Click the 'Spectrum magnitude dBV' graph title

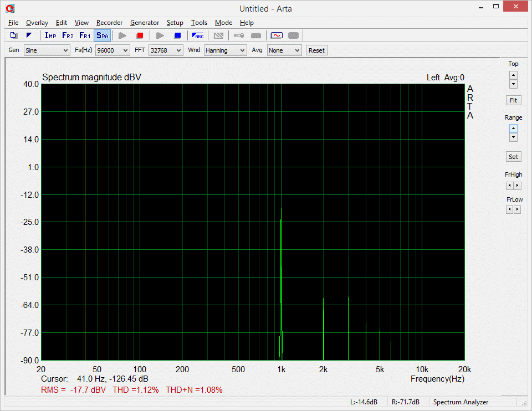pos(91,78)
